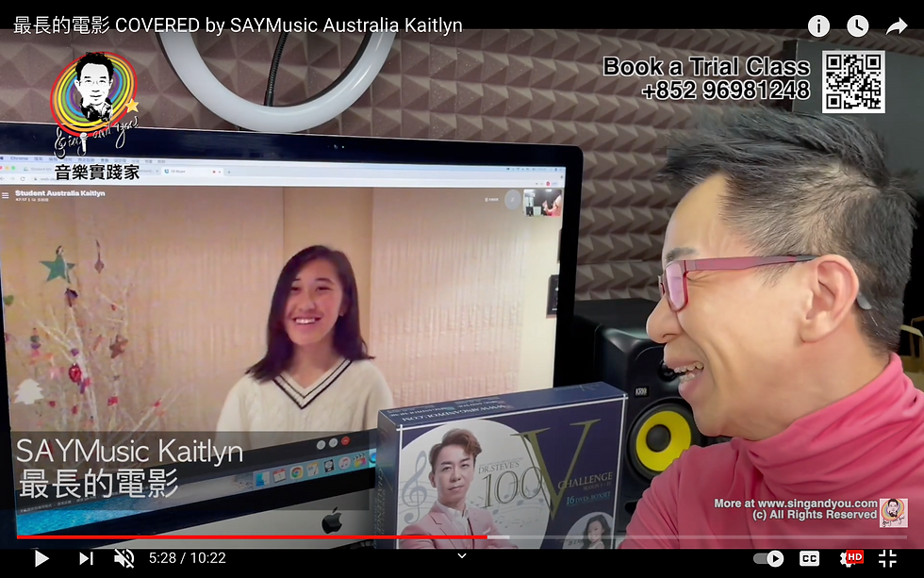Click the '5:28 / 10:22' time display

188,558
